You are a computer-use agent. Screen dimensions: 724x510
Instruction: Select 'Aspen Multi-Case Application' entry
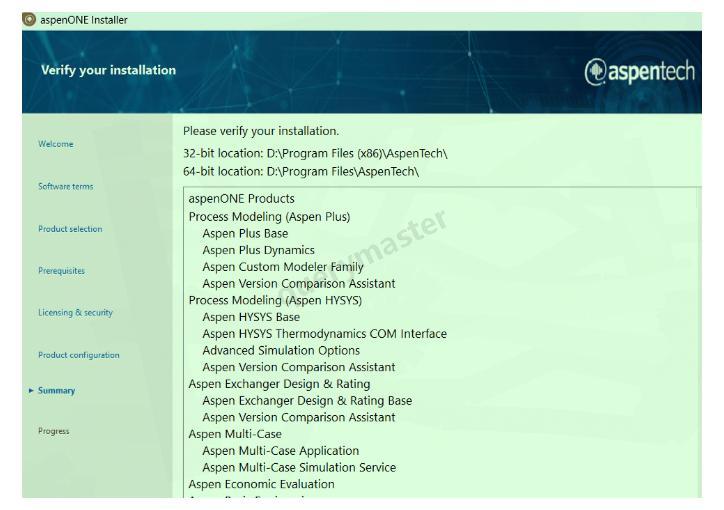point(281,451)
